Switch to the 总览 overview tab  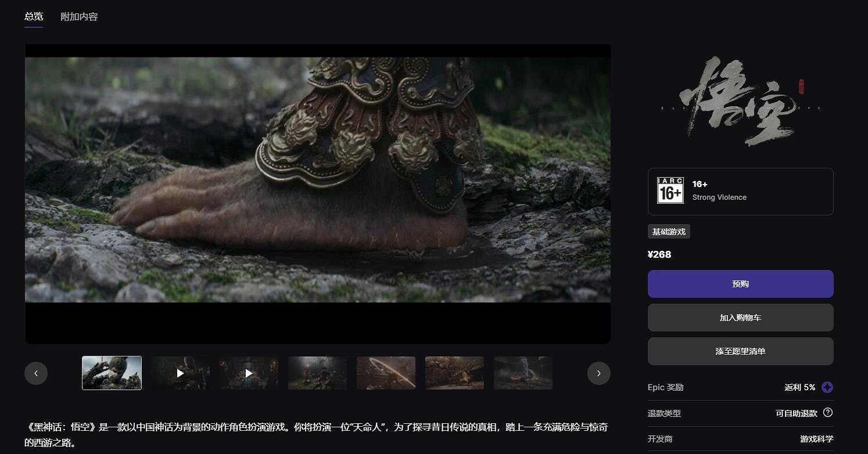point(34,17)
